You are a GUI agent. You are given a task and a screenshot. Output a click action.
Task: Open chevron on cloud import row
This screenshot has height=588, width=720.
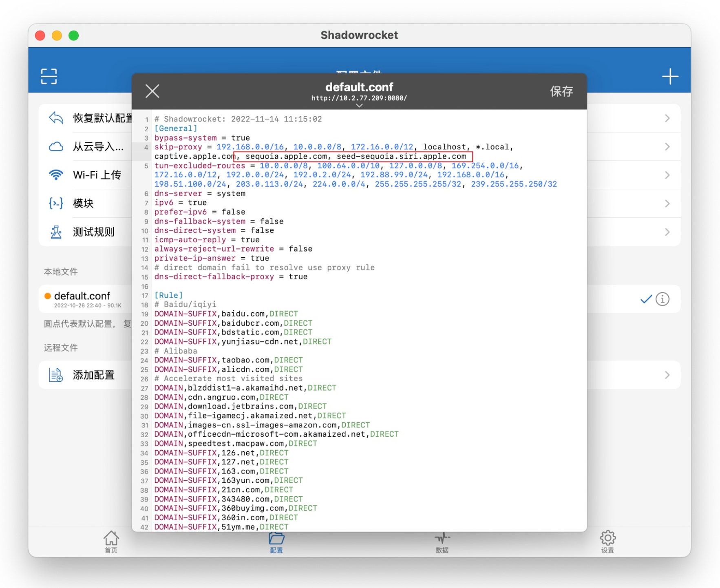tap(667, 146)
